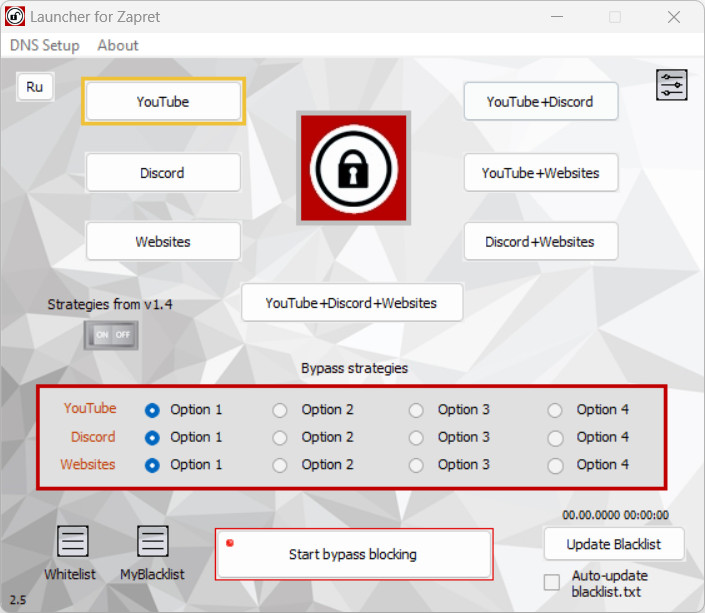Select Websites Option 3 radio

(x=416, y=465)
